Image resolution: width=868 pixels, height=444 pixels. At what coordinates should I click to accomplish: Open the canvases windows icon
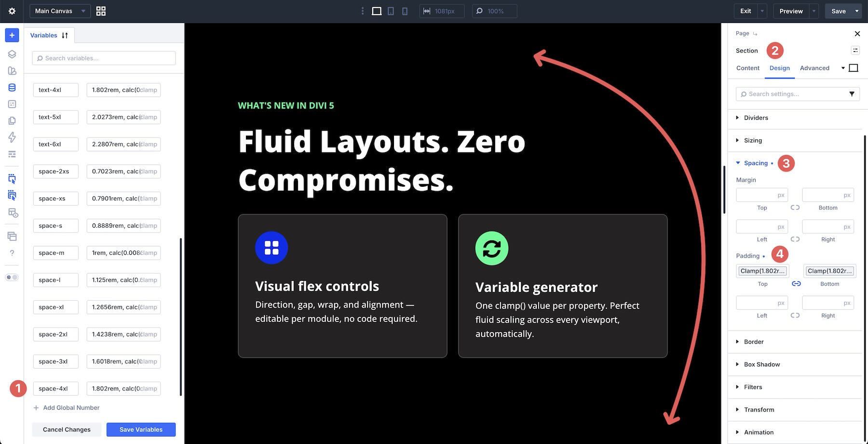point(12,236)
